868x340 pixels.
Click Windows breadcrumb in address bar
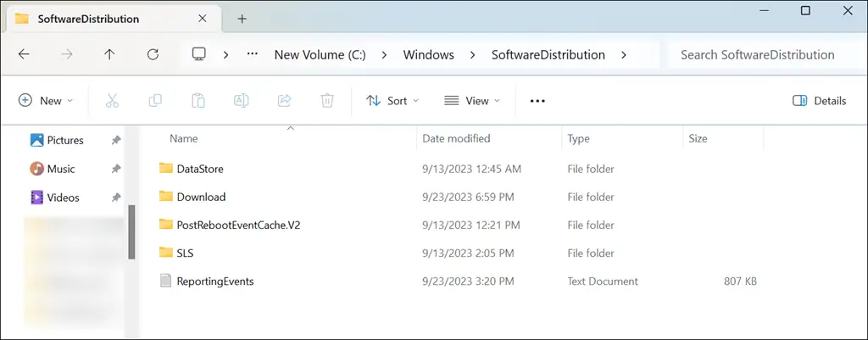pos(428,55)
